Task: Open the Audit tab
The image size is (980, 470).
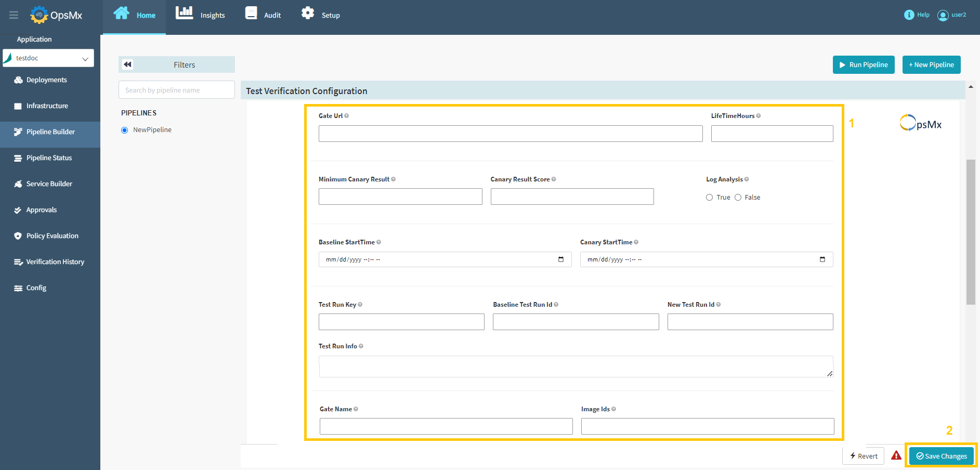Action: click(263, 15)
